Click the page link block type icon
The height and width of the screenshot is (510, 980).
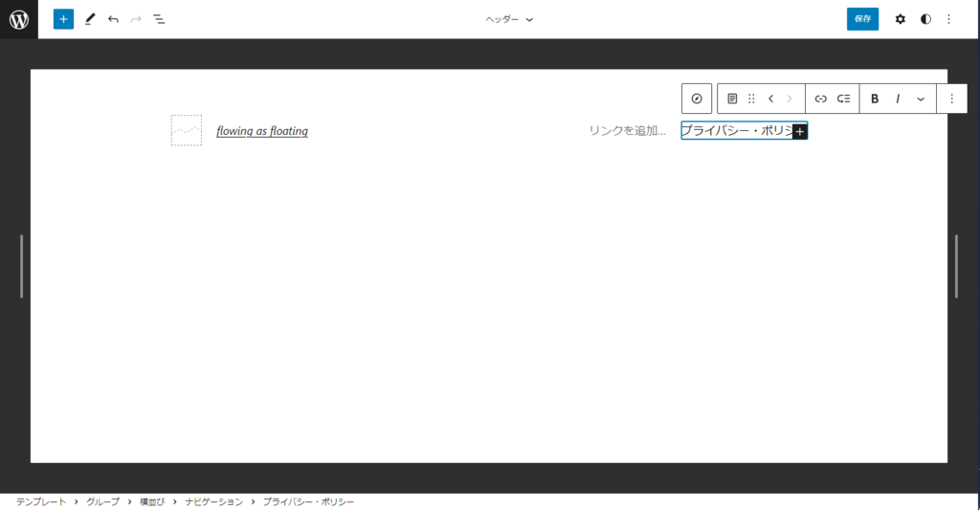coord(732,99)
